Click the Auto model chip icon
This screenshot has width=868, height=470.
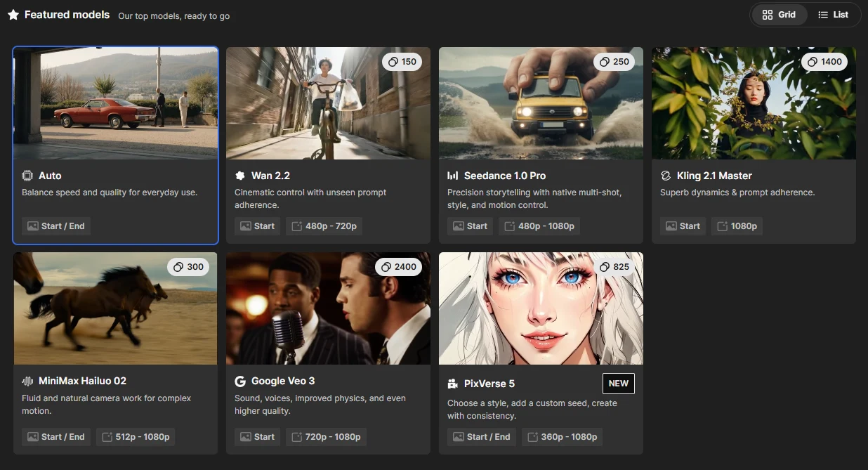tap(27, 176)
